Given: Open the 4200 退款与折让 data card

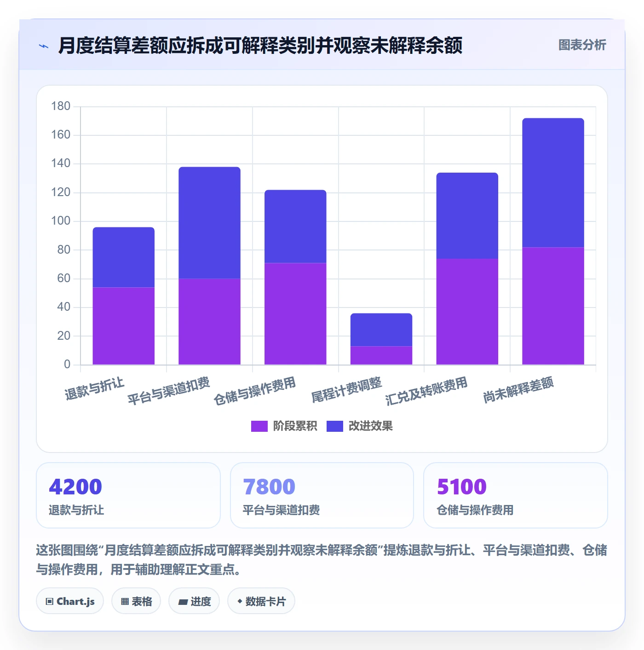Looking at the screenshot, I should [x=128, y=495].
